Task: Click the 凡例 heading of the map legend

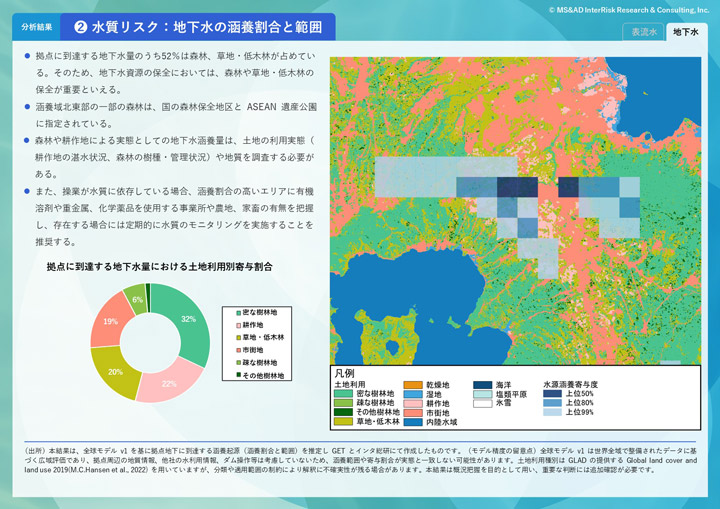Action: tap(344, 373)
